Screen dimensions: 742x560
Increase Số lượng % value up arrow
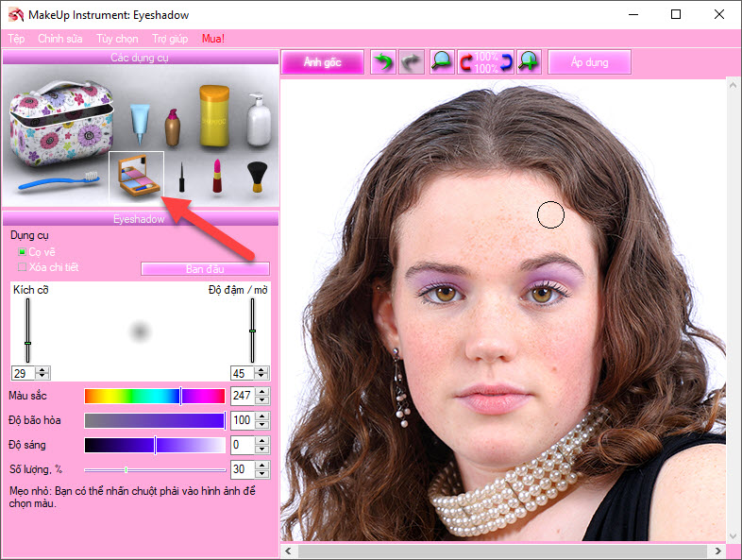[262, 466]
